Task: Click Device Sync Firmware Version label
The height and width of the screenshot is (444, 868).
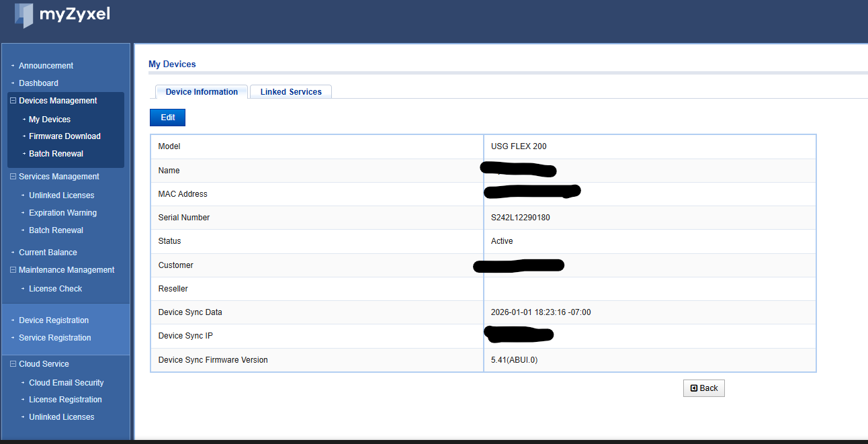Action: pyautogui.click(x=213, y=360)
